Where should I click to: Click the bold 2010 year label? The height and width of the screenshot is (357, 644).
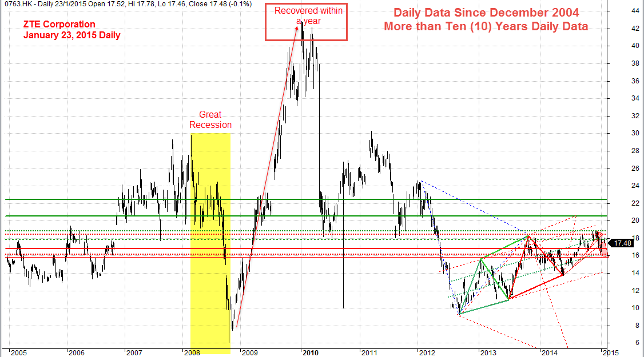point(310,352)
